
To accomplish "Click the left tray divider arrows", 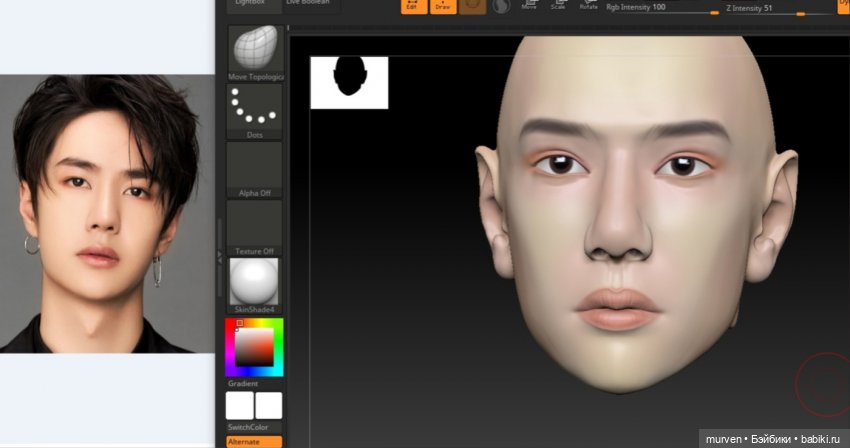I will [x=220, y=257].
